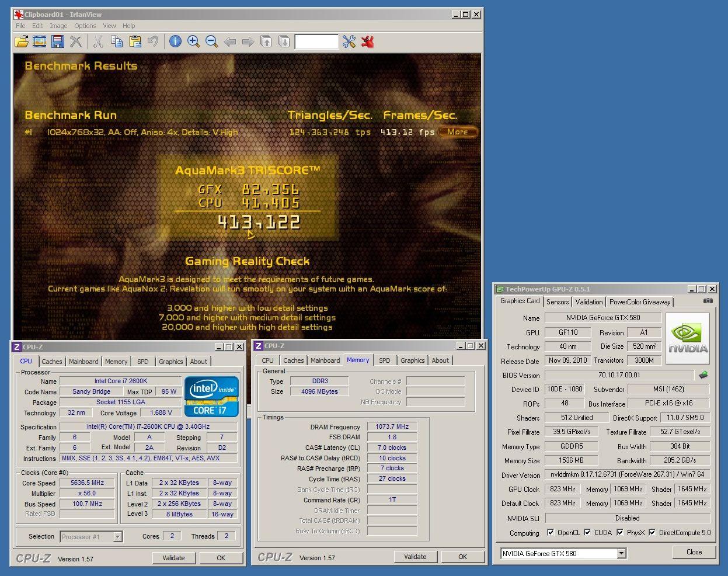Click the IrfanView page number input field

(316, 41)
